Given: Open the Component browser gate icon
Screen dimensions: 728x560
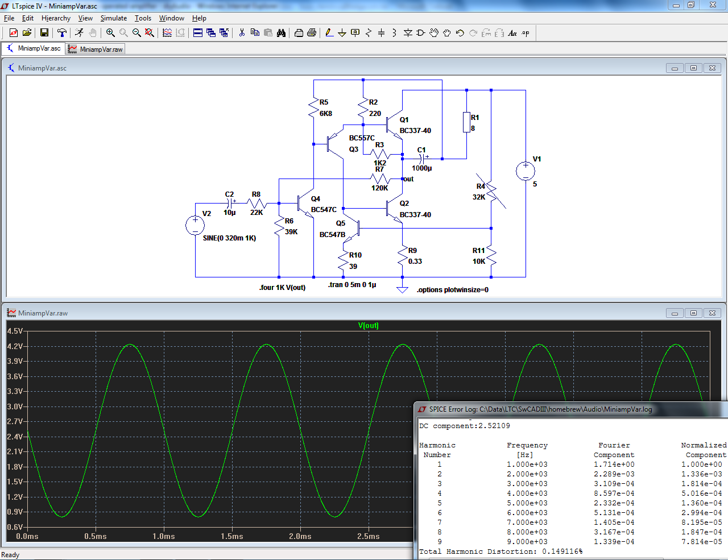Looking at the screenshot, I should coord(421,33).
